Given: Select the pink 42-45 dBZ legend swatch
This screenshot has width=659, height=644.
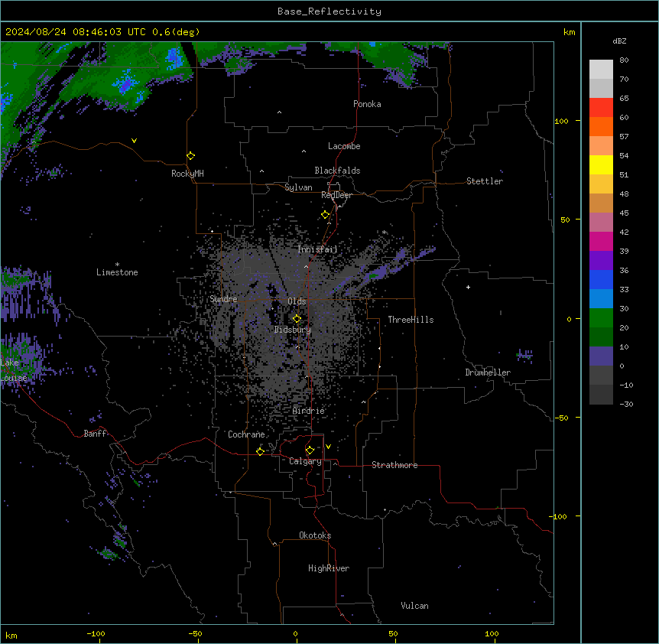Looking at the screenshot, I should click(601, 223).
